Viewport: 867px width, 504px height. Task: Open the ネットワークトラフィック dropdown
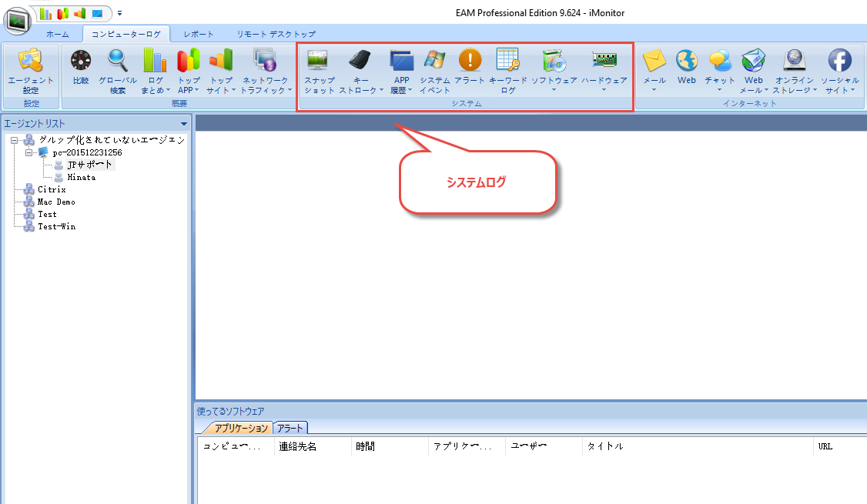pos(290,90)
